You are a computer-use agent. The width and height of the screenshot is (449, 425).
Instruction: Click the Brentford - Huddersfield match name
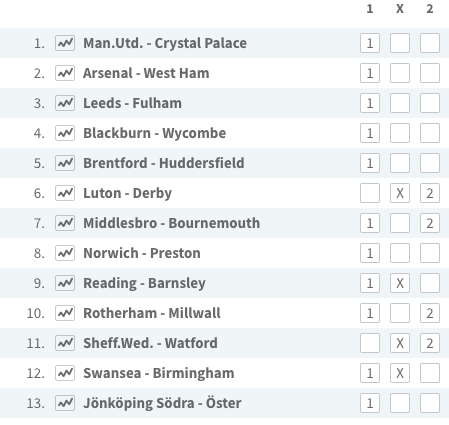[164, 163]
